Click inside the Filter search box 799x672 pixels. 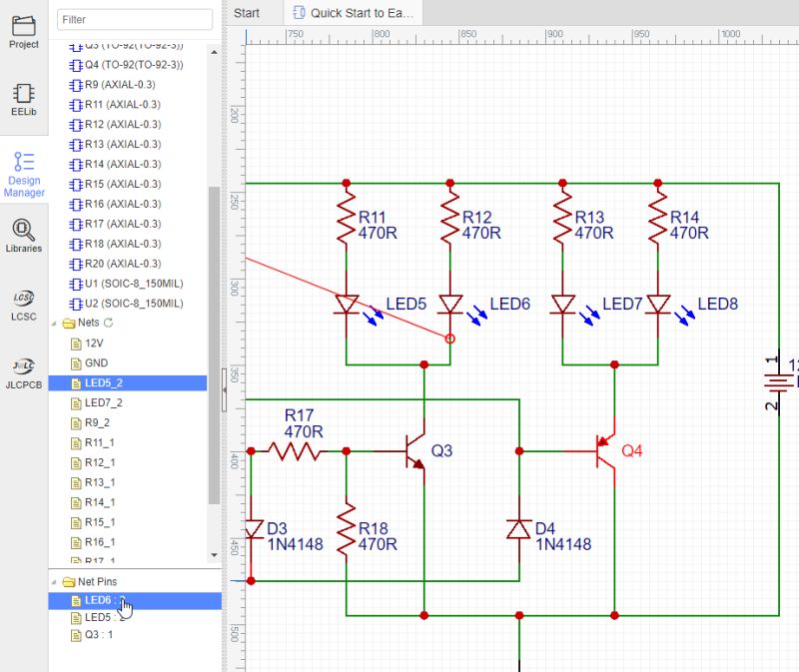click(x=135, y=19)
